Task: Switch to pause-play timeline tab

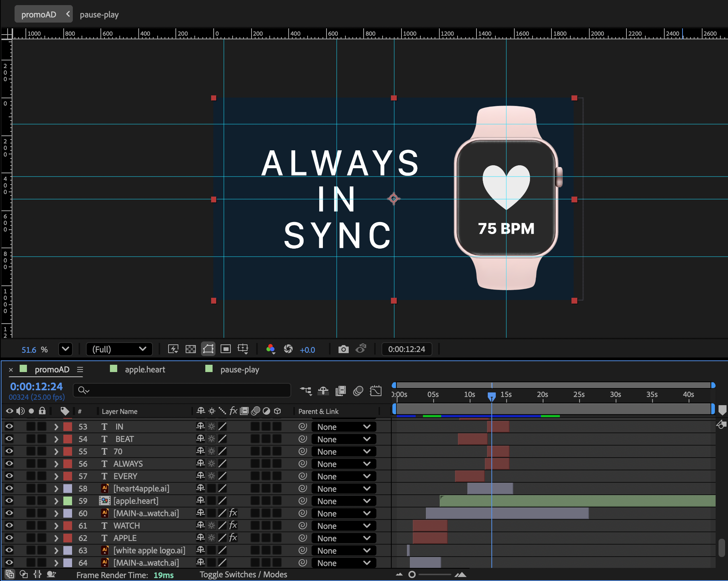Action: coord(240,369)
